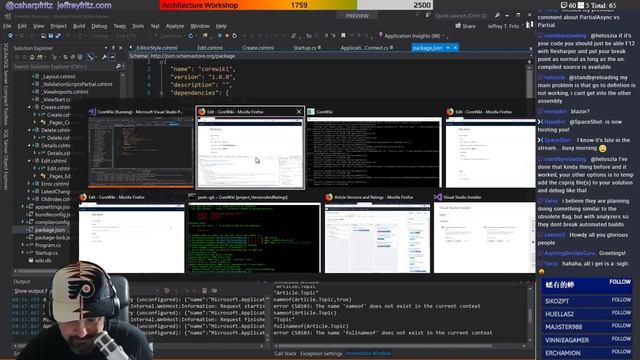The width and height of the screenshot is (640, 360).
Task: Switch to the Startup.cs editor tab
Action: pyautogui.click(x=304, y=48)
